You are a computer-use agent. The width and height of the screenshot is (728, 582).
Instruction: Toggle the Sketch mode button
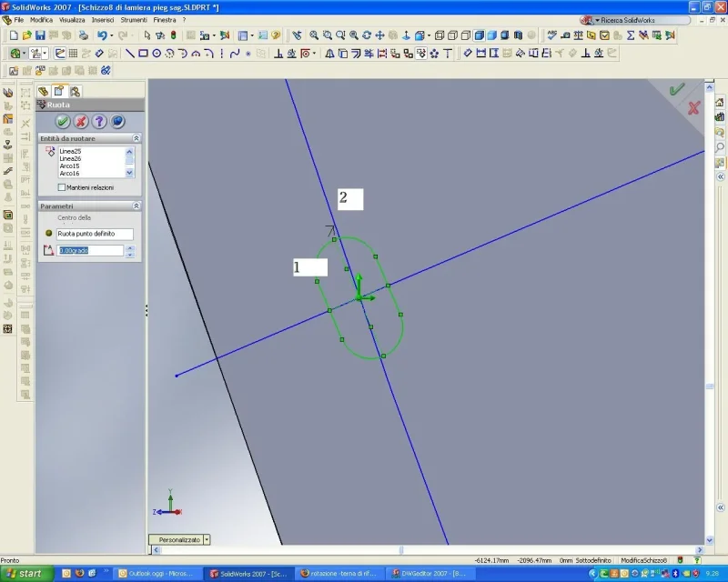(x=60, y=54)
